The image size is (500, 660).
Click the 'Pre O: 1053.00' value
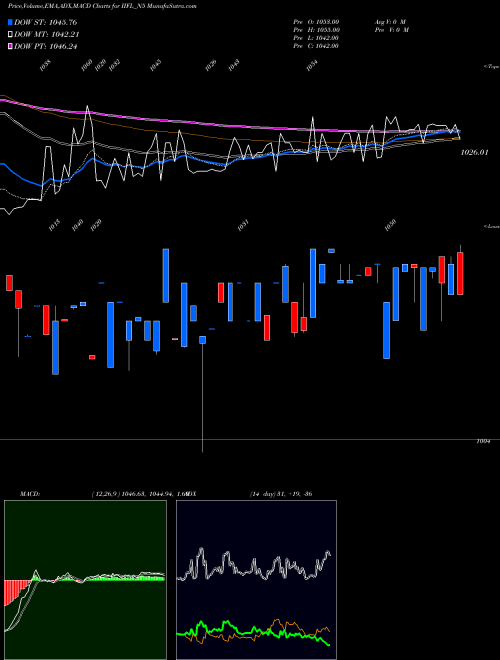click(x=316, y=21)
